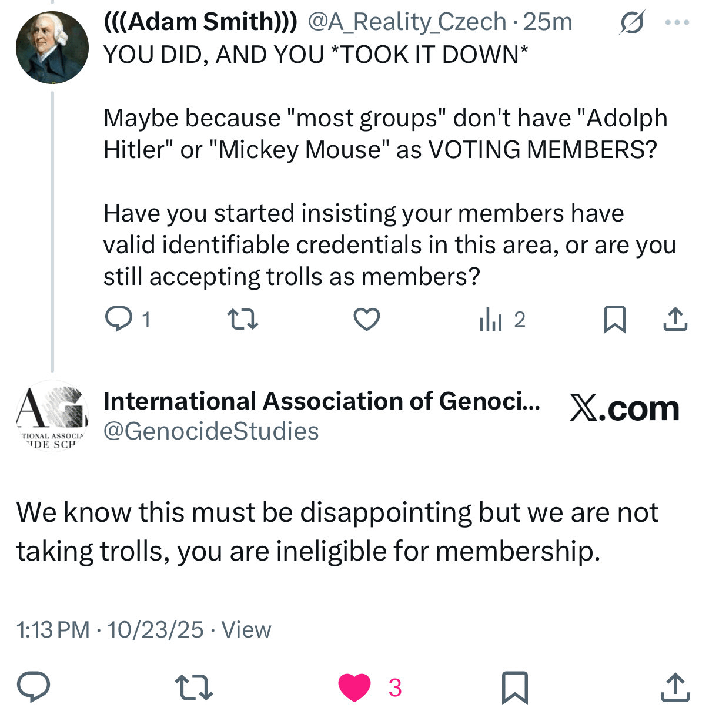Viewport: 709px width, 728px height.
Task: Like Adam Smith's tweet
Action: [x=366, y=319]
